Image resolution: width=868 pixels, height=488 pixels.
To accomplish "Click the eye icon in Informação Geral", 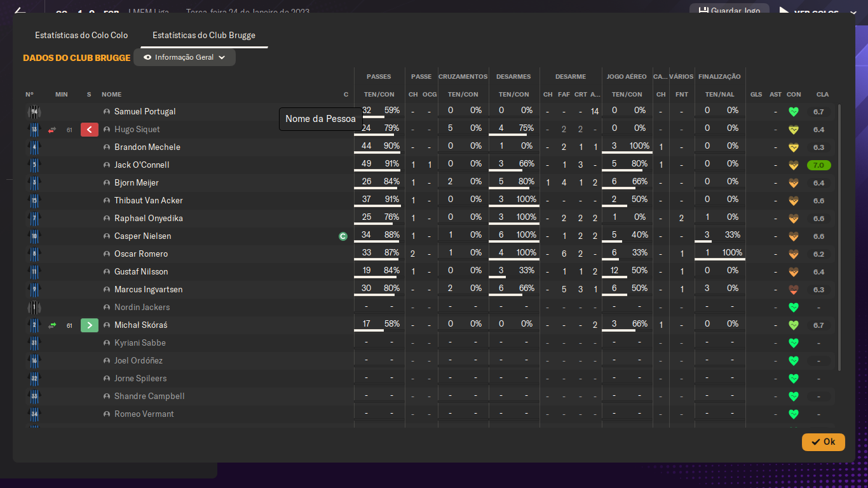I will point(147,57).
